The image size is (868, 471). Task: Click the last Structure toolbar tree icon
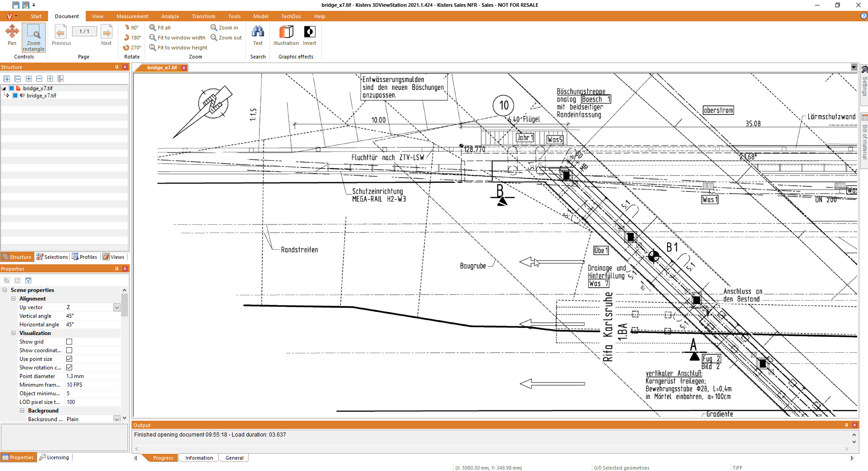coord(61,79)
